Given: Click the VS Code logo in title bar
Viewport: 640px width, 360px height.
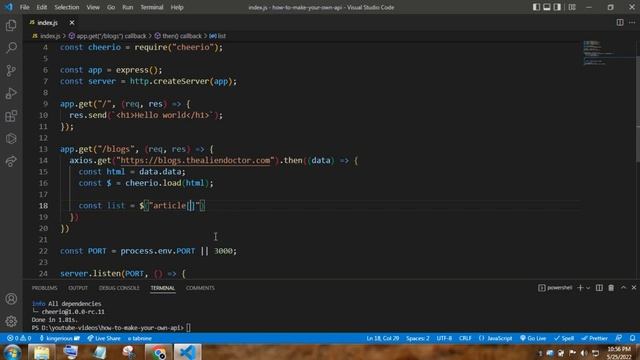Looking at the screenshot, I should point(9,7).
